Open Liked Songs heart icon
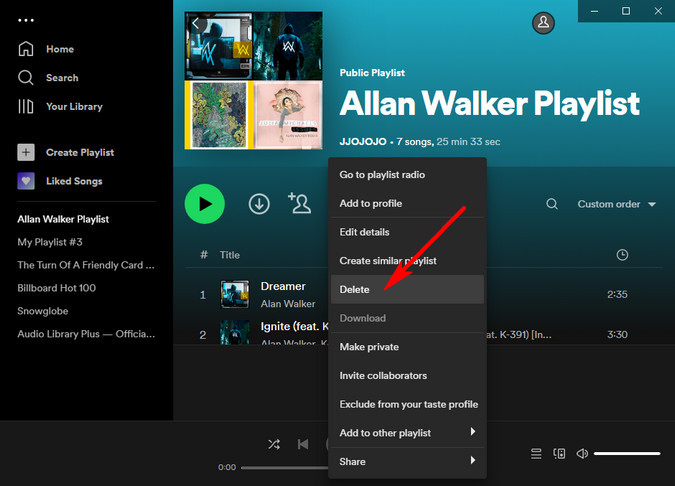 [x=26, y=181]
